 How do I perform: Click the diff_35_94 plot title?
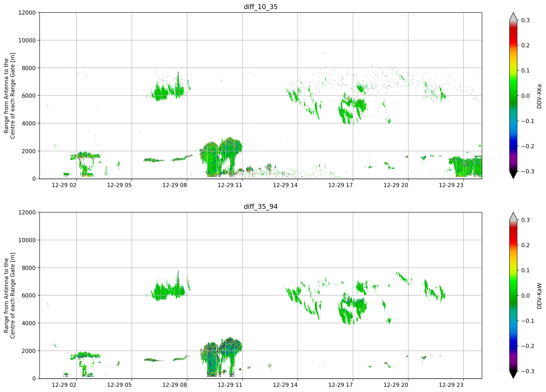(x=261, y=207)
